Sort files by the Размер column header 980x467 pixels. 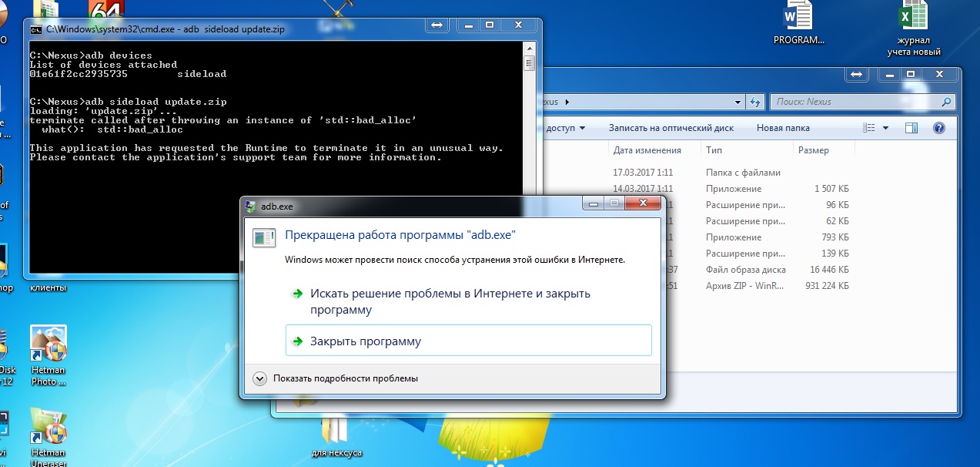coord(813,150)
